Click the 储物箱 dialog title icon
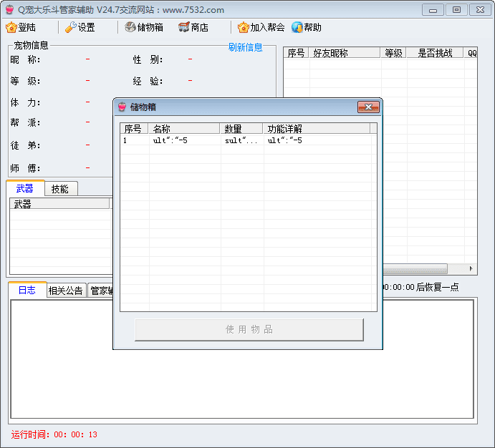 coord(122,107)
